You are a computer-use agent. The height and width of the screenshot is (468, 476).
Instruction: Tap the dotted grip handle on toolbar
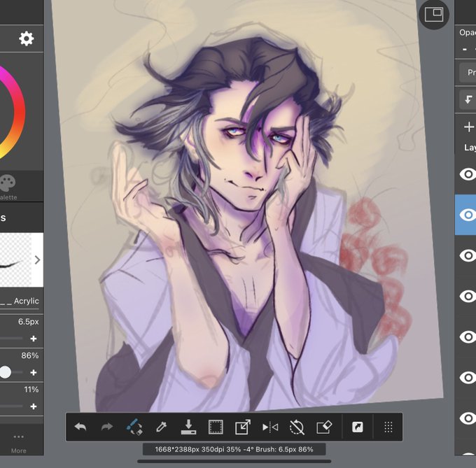388,427
